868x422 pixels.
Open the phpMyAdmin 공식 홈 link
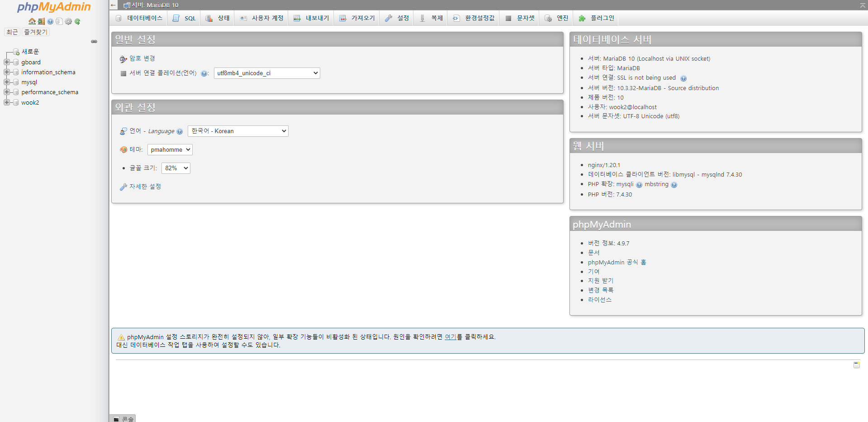(x=617, y=262)
